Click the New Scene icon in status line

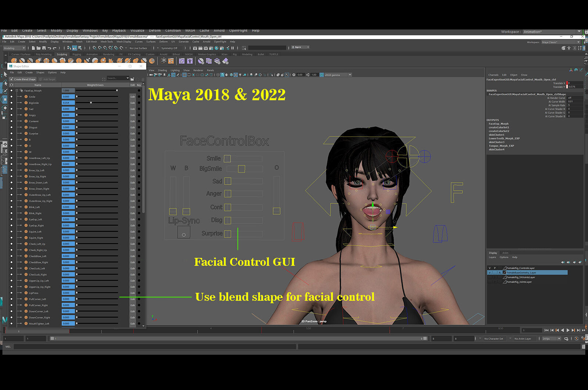33,48
